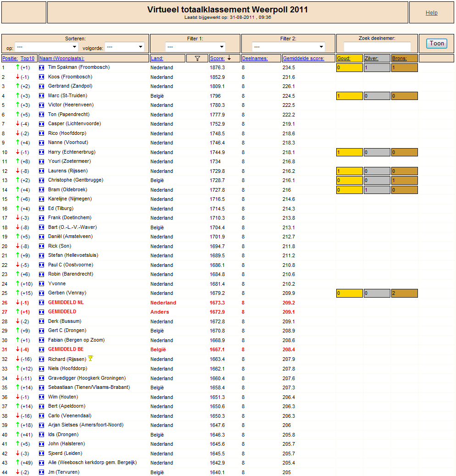This screenshot has height=476, width=456.
Task: Open the 'op:' sort field dropdown
Action: click(46, 47)
